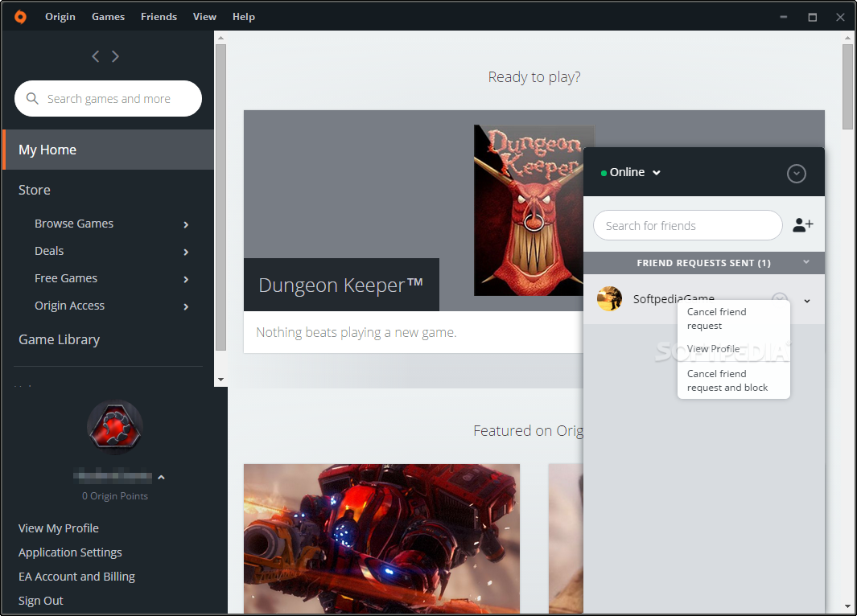Click the sidebar vertical scrollbar thumb
The height and width of the screenshot is (616, 857).
click(220, 198)
